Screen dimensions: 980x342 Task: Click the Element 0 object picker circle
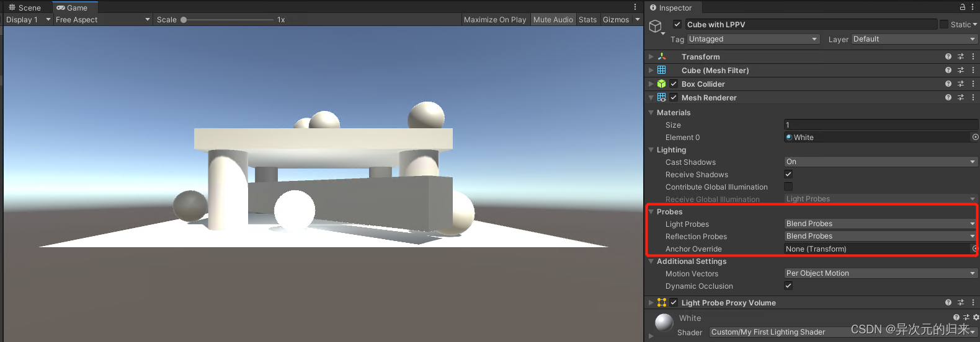click(975, 137)
